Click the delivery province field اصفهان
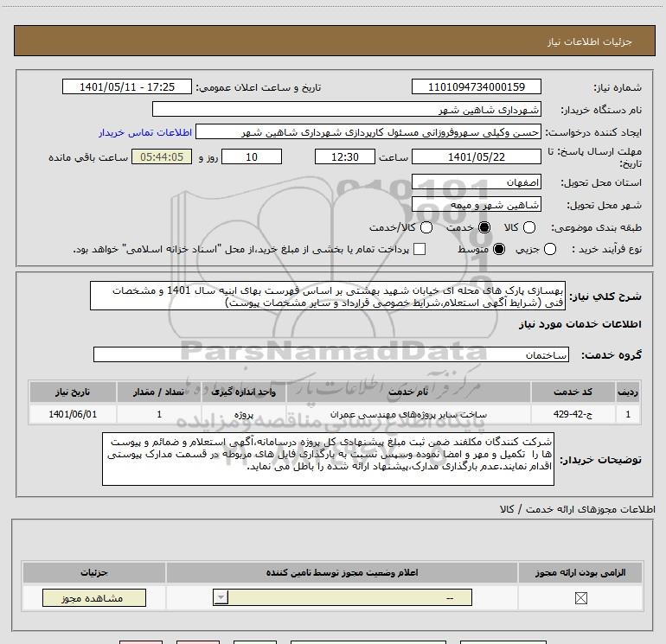Image resolution: width=666 pixels, height=644 pixels. 476,182
